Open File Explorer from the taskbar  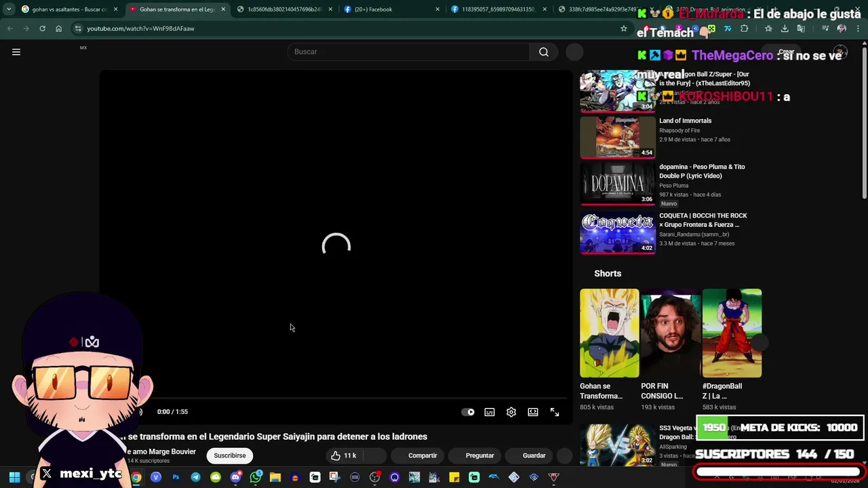[275, 477]
